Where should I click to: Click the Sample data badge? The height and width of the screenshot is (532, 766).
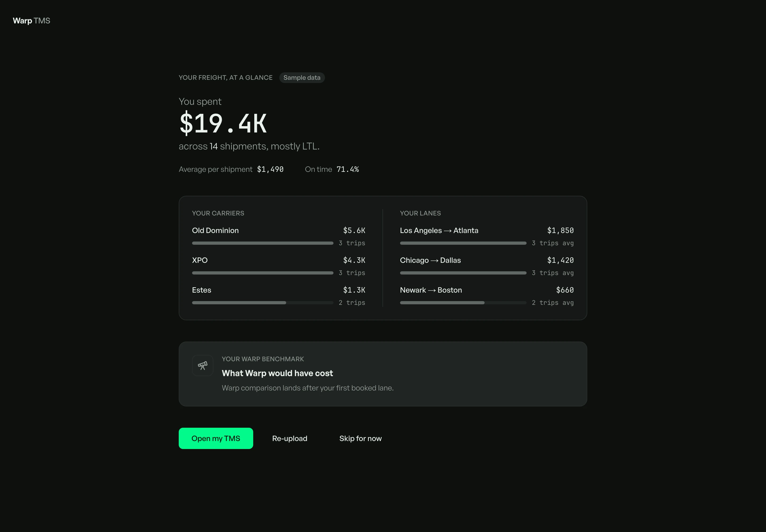(302, 78)
